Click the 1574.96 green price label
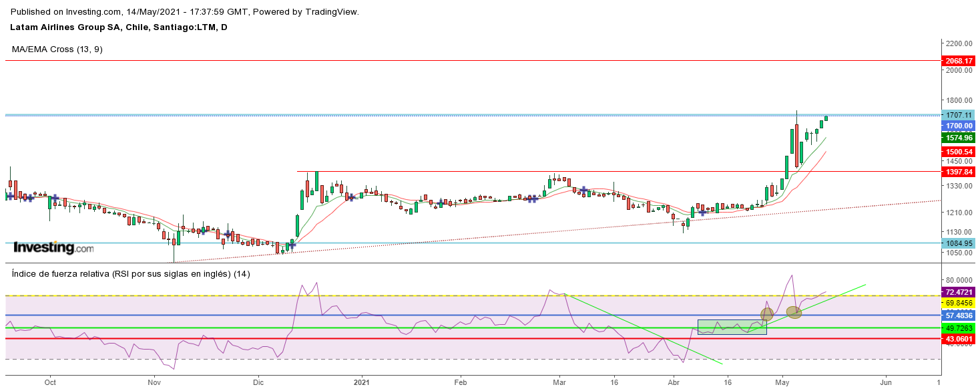 click(x=959, y=138)
